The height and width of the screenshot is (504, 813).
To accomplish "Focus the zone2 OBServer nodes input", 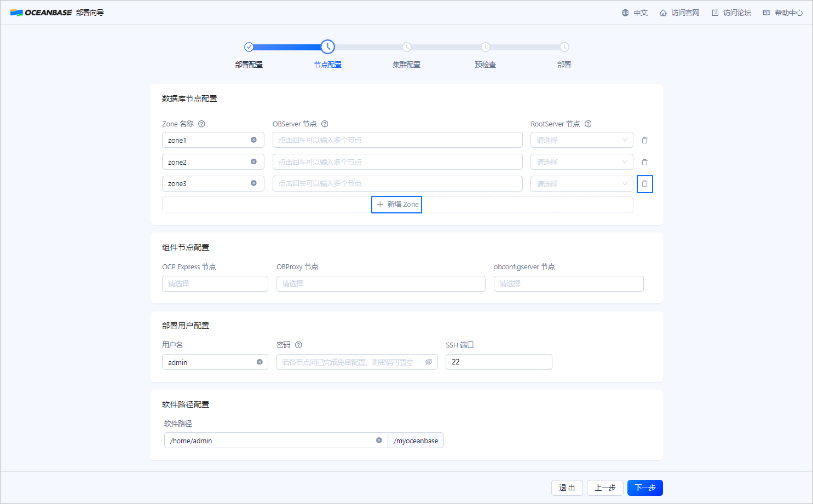I will [397, 162].
